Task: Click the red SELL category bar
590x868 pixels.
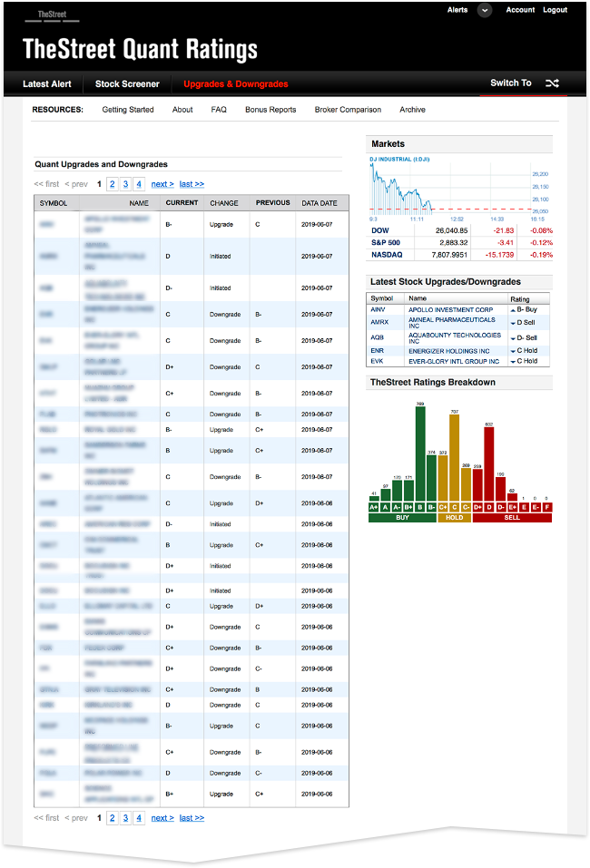Action: click(512, 518)
